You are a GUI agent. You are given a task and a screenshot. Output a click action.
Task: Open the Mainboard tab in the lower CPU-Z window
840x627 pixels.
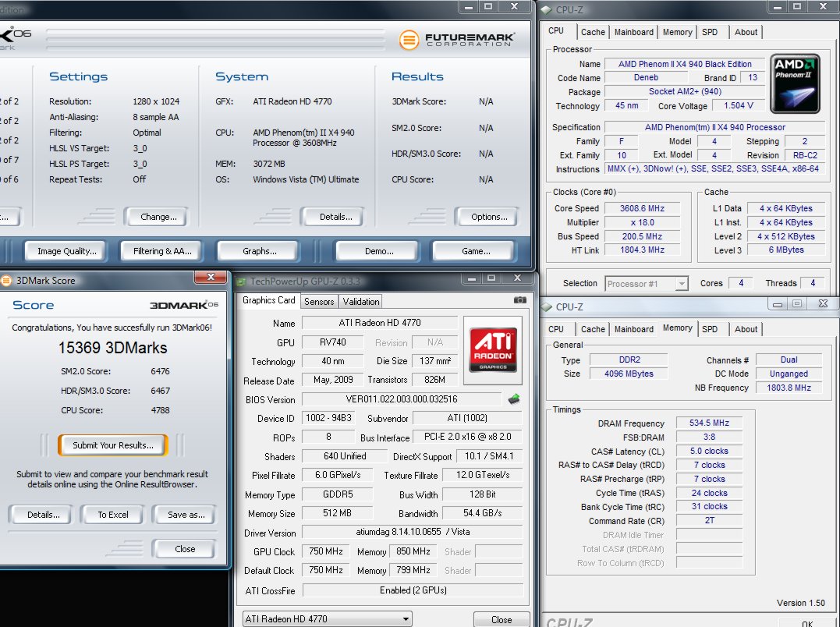634,329
